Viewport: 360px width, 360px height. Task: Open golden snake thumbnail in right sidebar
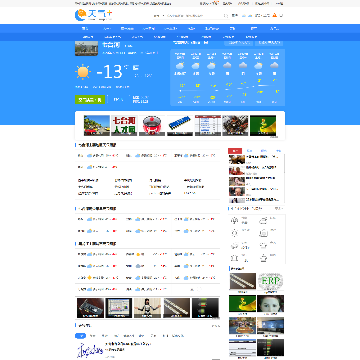tap(243, 304)
